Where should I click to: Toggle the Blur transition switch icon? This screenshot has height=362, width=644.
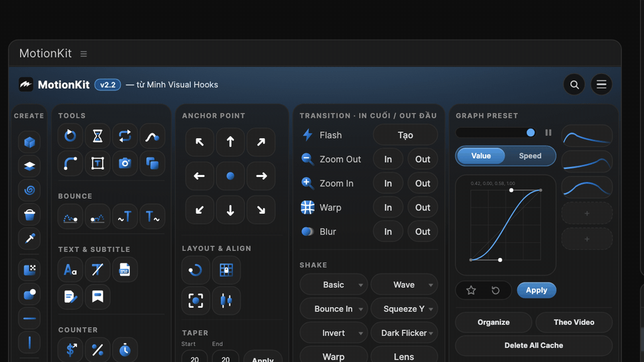coord(307,231)
